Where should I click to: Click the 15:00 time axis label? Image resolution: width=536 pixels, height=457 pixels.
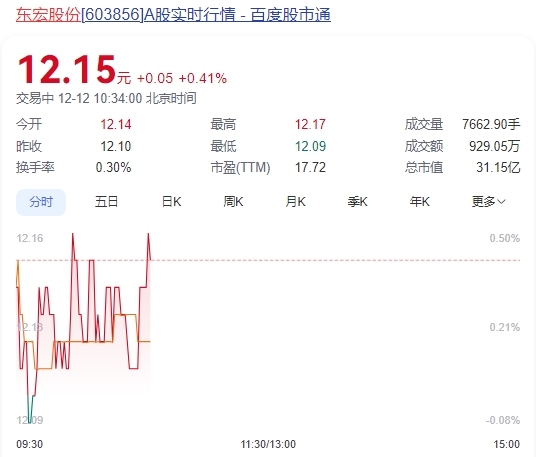tap(507, 444)
